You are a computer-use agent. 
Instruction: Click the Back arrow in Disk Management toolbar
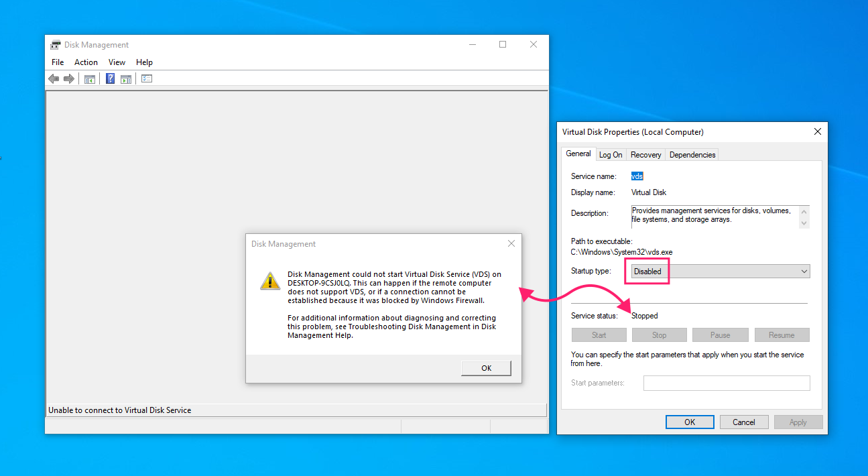coord(54,78)
